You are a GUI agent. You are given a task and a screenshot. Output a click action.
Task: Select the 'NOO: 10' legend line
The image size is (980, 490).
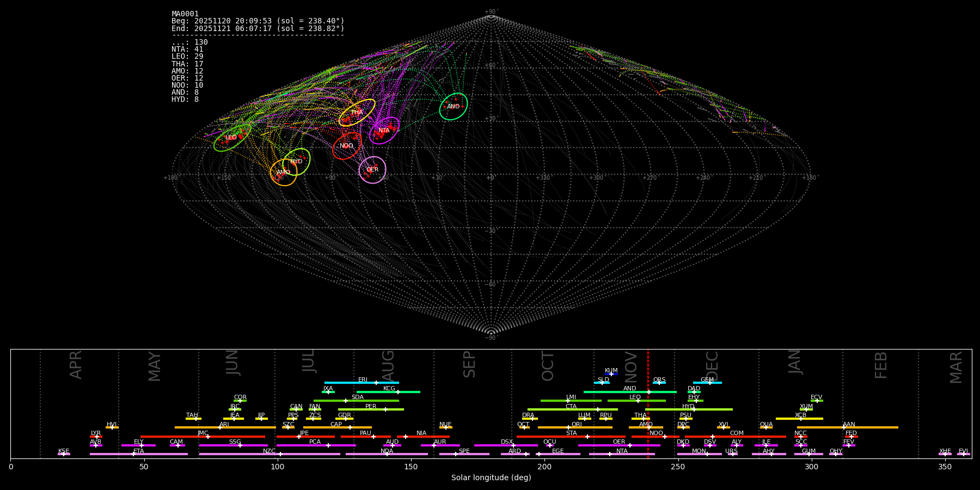[x=187, y=85]
